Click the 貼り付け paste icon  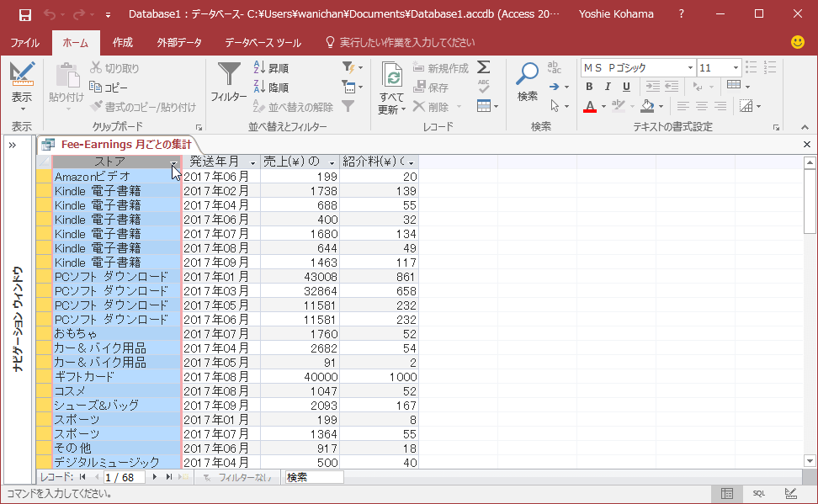67,75
